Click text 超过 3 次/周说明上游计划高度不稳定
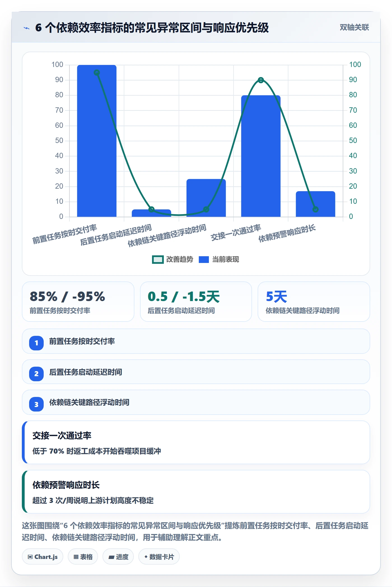Viewport: 392px width, 587px height. coord(93,500)
